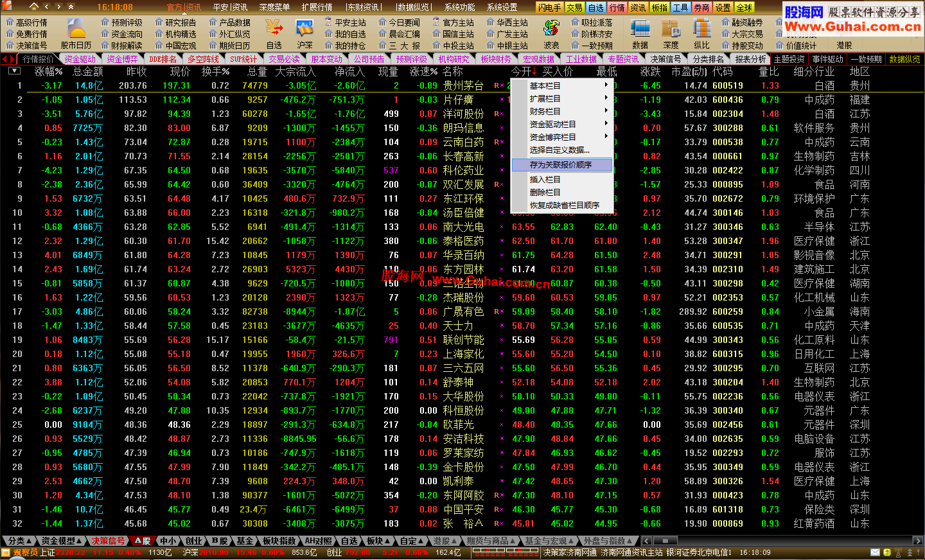
Task: Open 波浪 colorful wave icon
Action: point(551,29)
